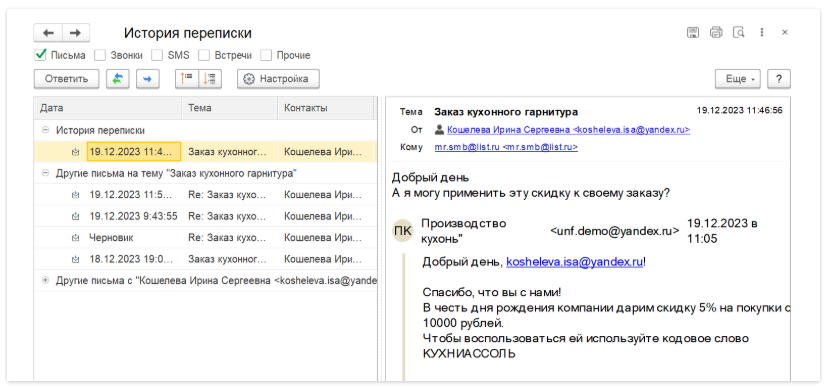Collapse Другие письма на тему group
Image resolution: width=828 pixels, height=389 pixels.
pyautogui.click(x=45, y=173)
